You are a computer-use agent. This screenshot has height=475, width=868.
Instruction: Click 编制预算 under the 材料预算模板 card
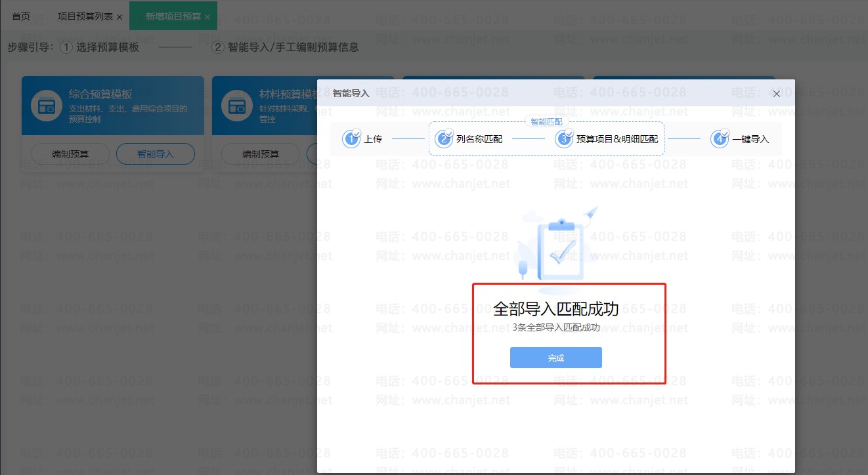[261, 154]
